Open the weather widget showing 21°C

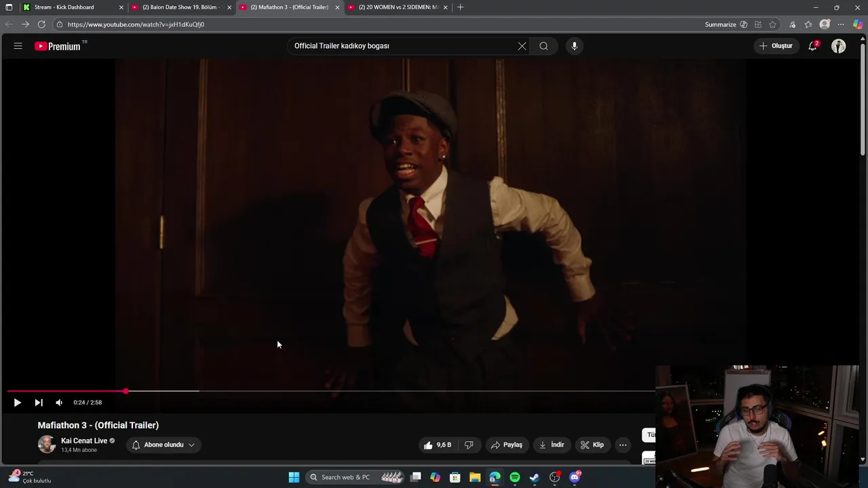pyautogui.click(x=31, y=477)
